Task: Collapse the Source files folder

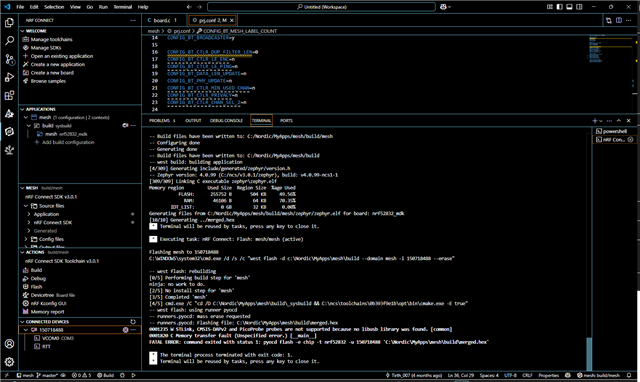Action: (x=26, y=206)
